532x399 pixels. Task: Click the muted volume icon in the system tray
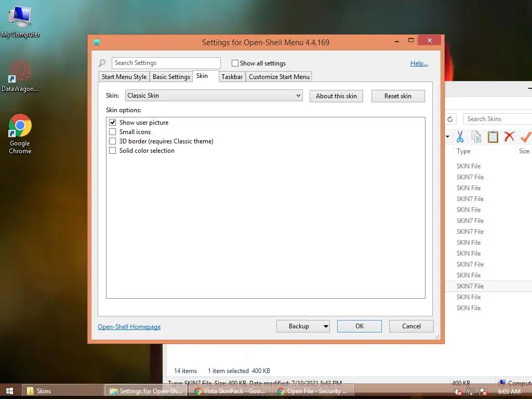coord(458,392)
